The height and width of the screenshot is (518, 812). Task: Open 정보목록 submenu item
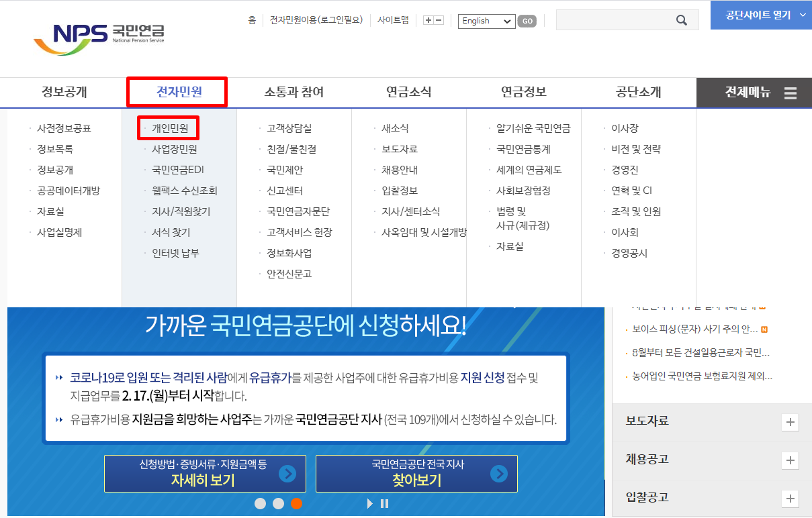click(55, 149)
